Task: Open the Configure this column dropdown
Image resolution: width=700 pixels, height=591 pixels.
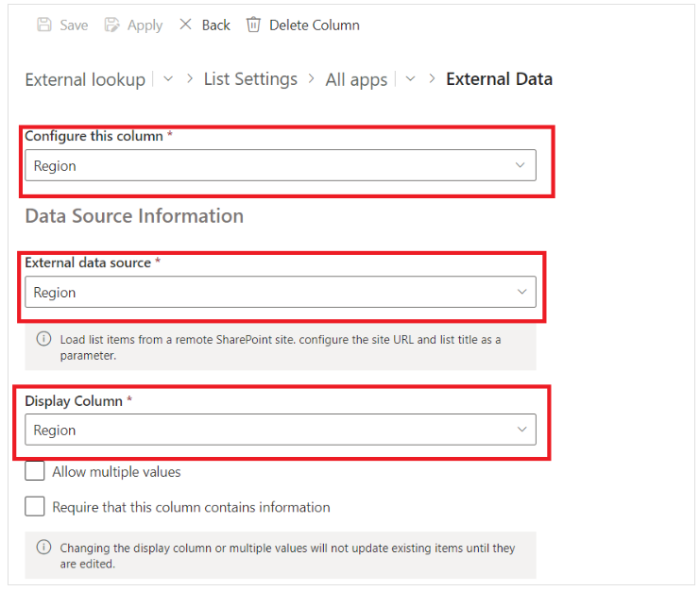Action: [x=281, y=165]
